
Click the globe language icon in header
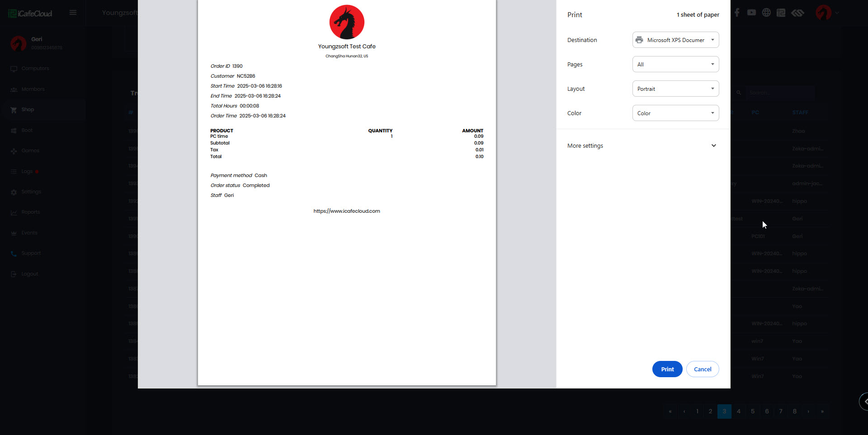[766, 13]
